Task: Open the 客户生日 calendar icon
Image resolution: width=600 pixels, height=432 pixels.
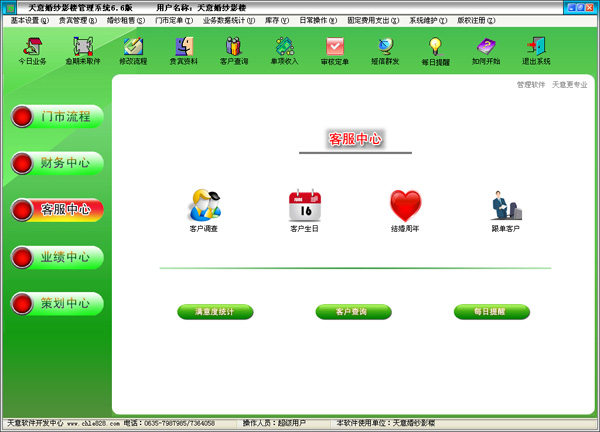Action: (x=304, y=207)
